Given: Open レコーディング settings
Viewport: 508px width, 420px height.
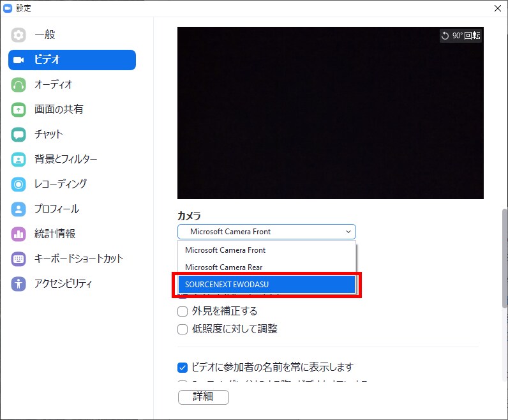Looking at the screenshot, I should point(72,184).
